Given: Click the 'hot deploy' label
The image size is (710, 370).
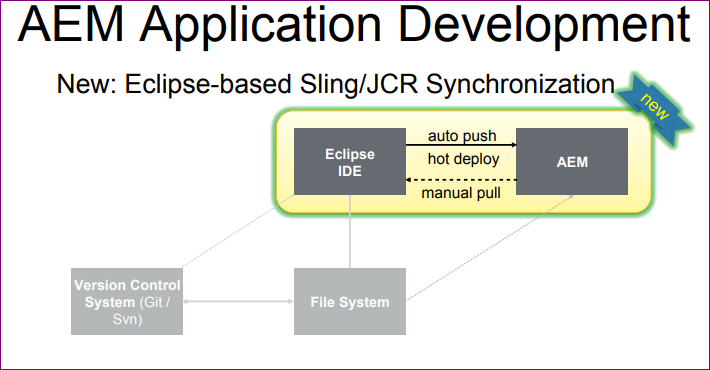Looking at the screenshot, I should click(463, 159).
